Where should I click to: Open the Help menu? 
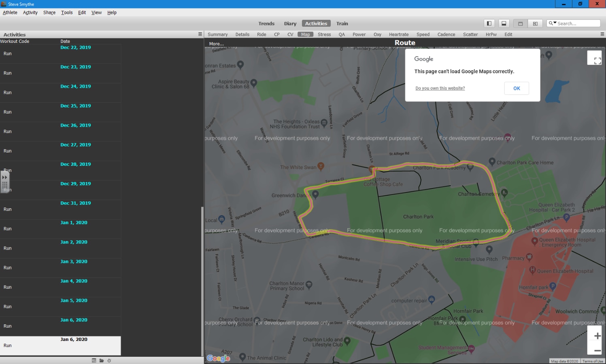coord(112,13)
